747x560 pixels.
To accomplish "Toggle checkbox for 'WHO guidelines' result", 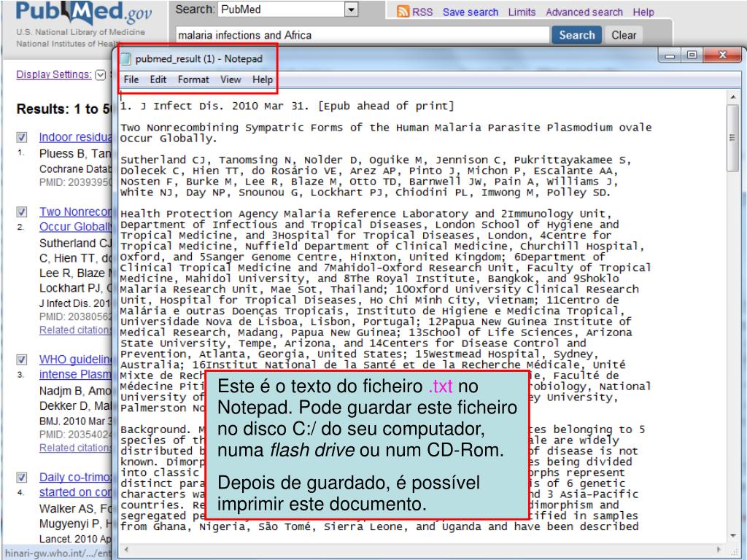I will point(22,359).
